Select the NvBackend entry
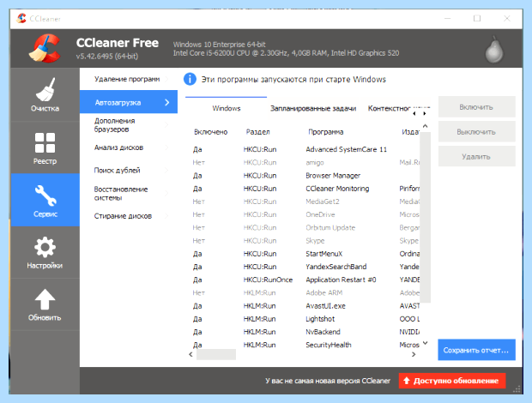 pos(305,332)
